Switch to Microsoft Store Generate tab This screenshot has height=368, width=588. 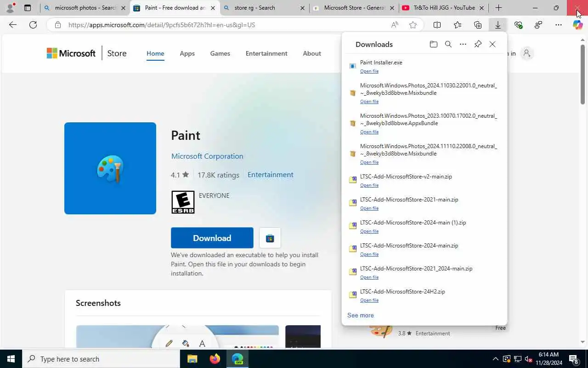pos(354,8)
